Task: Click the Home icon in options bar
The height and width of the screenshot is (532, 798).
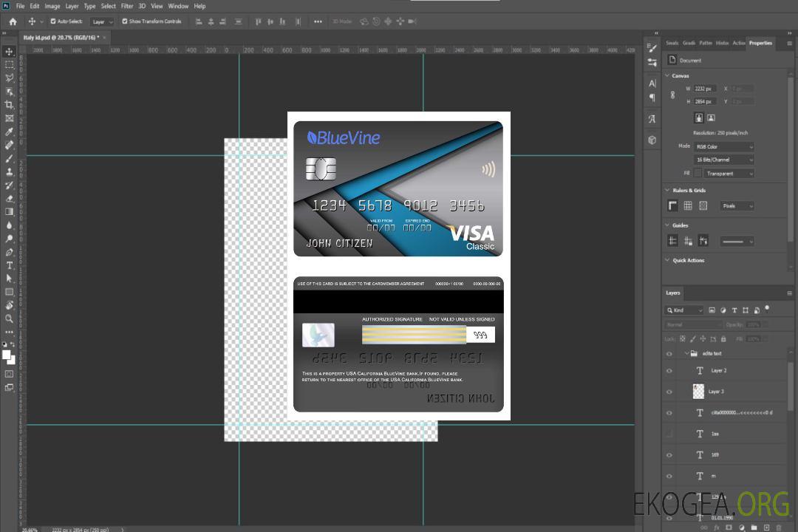Action: point(13,21)
